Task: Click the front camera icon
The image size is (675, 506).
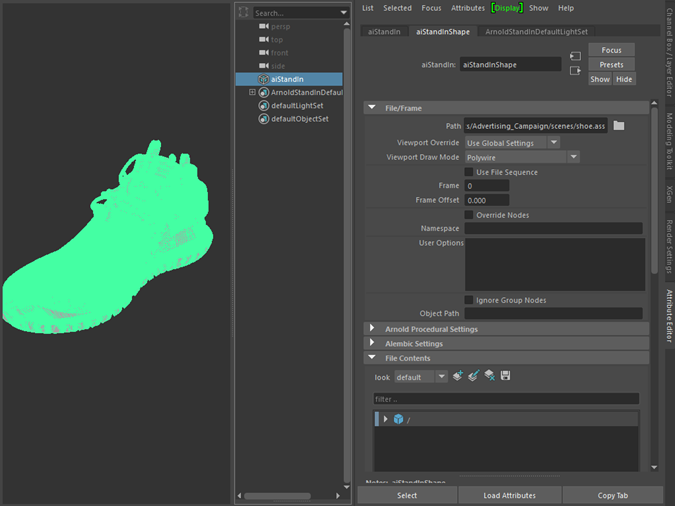Action: point(264,53)
